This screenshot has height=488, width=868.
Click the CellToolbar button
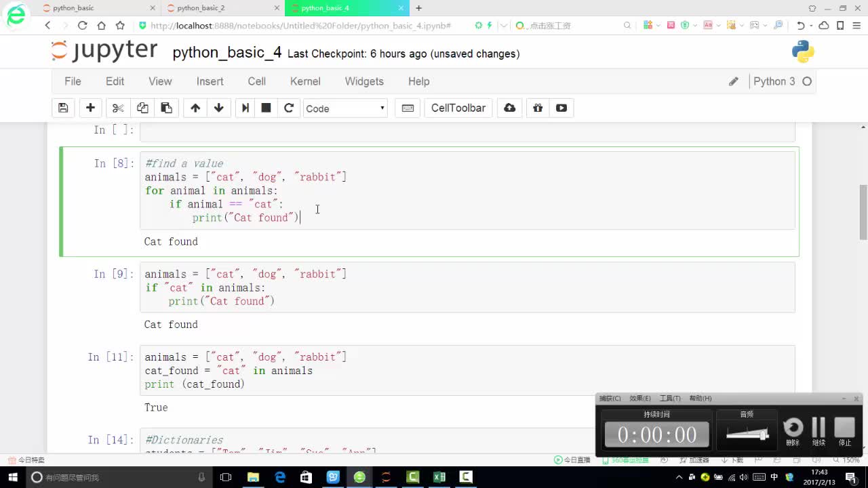458,108
